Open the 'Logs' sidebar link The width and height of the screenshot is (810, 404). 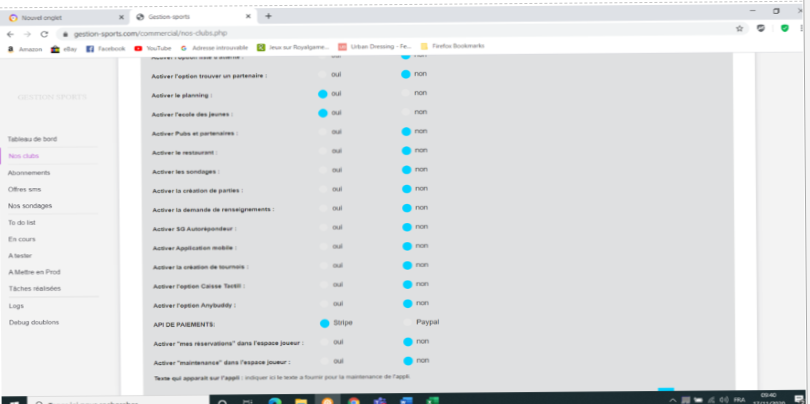[16, 305]
